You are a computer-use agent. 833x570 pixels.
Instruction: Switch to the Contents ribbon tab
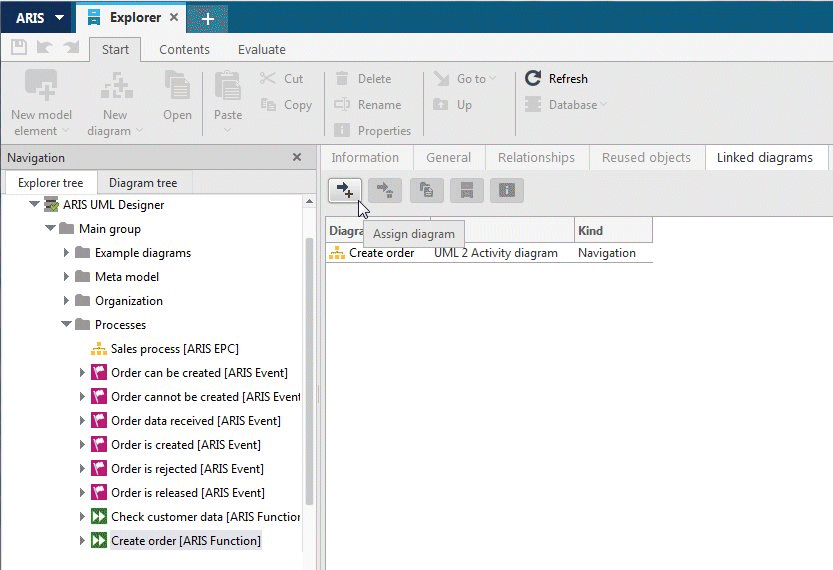tap(184, 49)
